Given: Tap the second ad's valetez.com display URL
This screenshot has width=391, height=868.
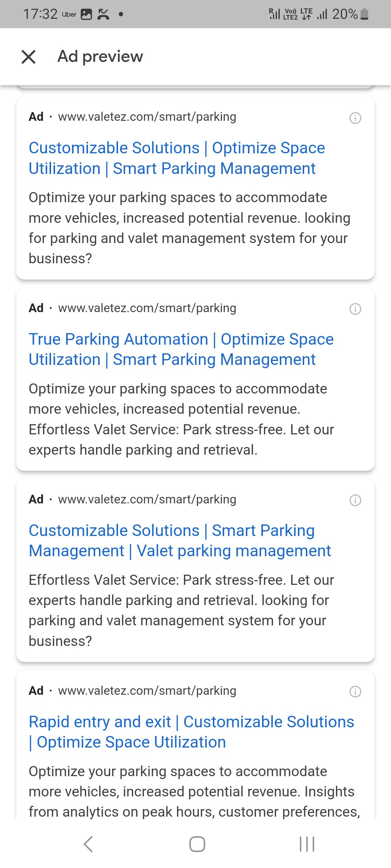Looking at the screenshot, I should [x=147, y=308].
